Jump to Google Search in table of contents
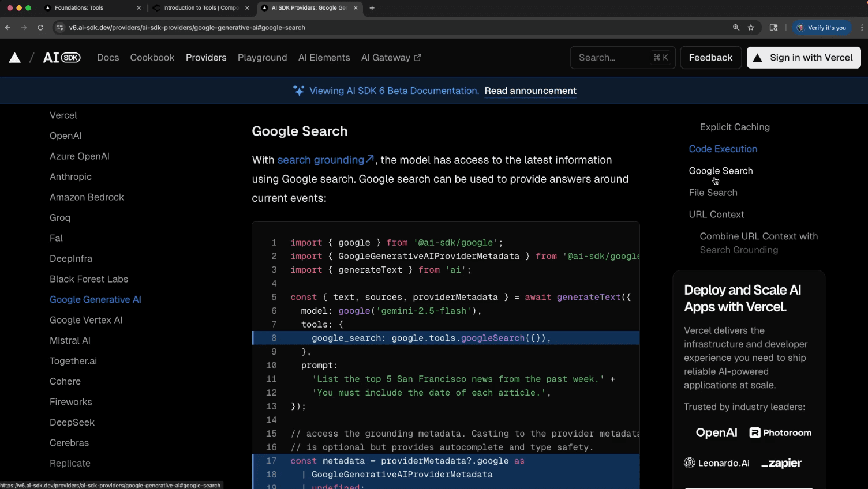The height and width of the screenshot is (489, 868). click(x=721, y=171)
